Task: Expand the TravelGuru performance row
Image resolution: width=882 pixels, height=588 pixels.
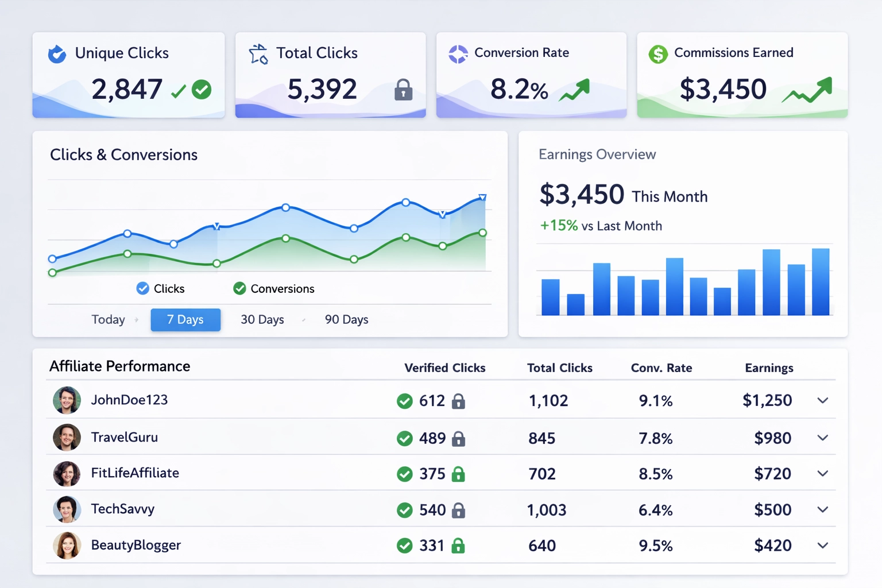Action: coord(822,437)
